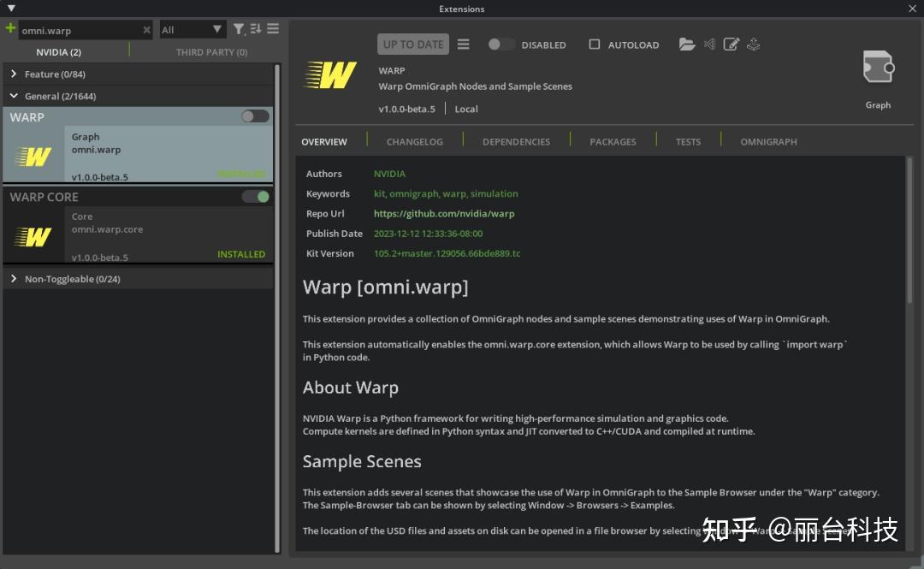
Task: Open the nvidia/warp GitHub repo link
Action: (444, 213)
